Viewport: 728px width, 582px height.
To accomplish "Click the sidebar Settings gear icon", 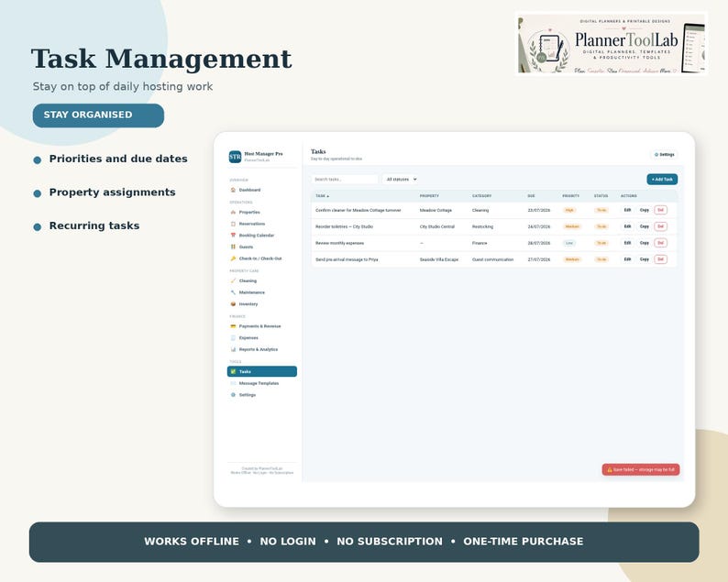I will click(233, 395).
